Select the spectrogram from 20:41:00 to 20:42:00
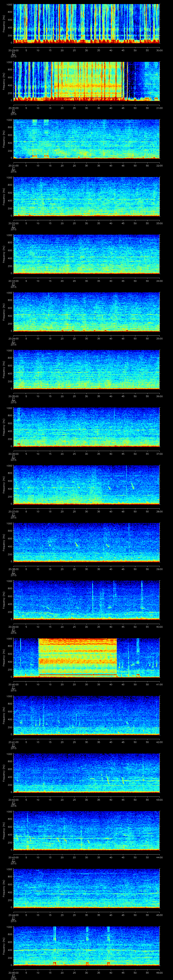The image size is (173, 980). (86, 715)
